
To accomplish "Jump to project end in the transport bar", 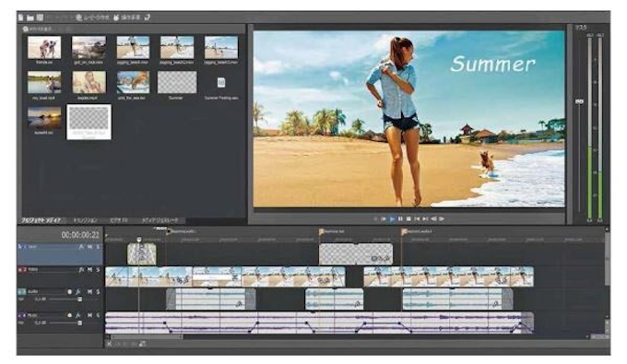I will tap(425, 219).
